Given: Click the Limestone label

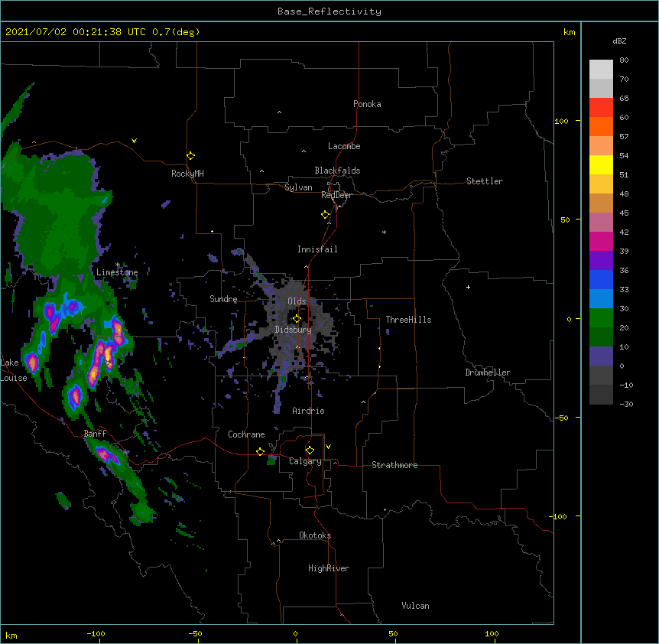Looking at the screenshot, I should tap(117, 272).
